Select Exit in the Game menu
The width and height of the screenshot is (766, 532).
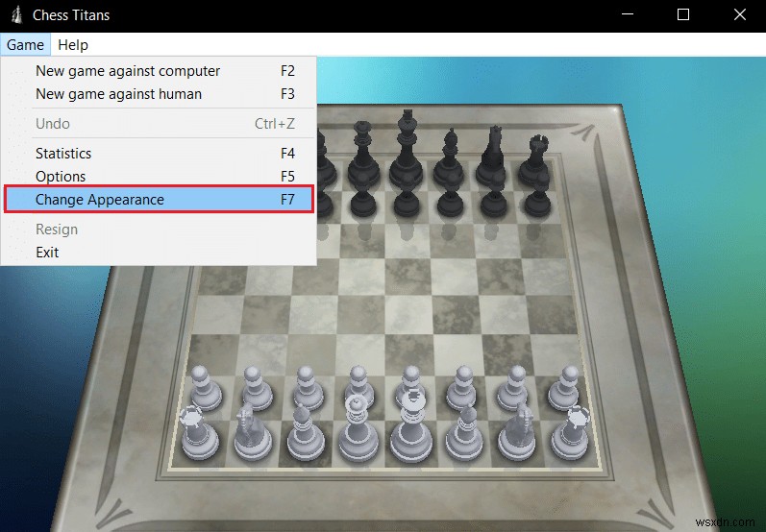[x=159, y=253]
